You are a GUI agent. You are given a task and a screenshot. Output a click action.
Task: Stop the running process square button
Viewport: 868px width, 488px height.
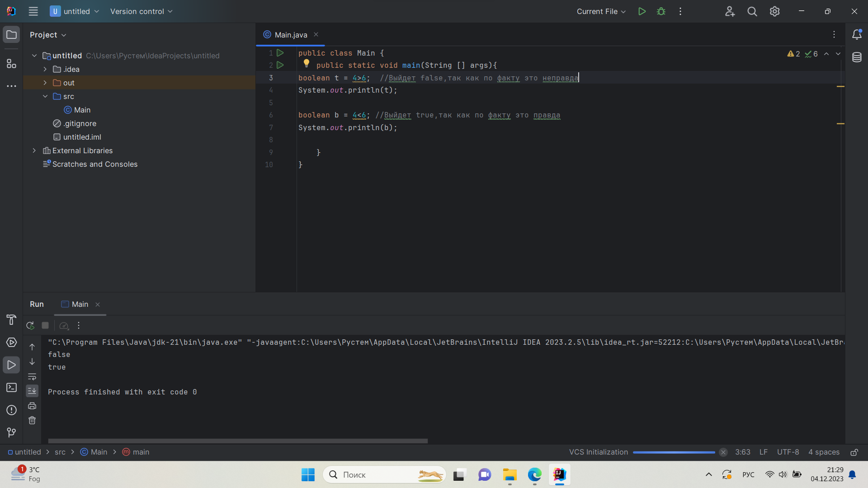pyautogui.click(x=45, y=325)
